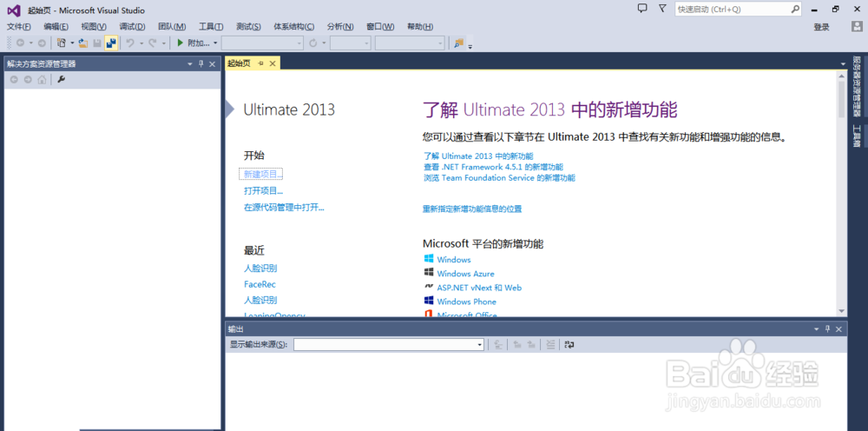Open the 体系结构(C) menu
The width and height of the screenshot is (868, 431).
click(294, 27)
